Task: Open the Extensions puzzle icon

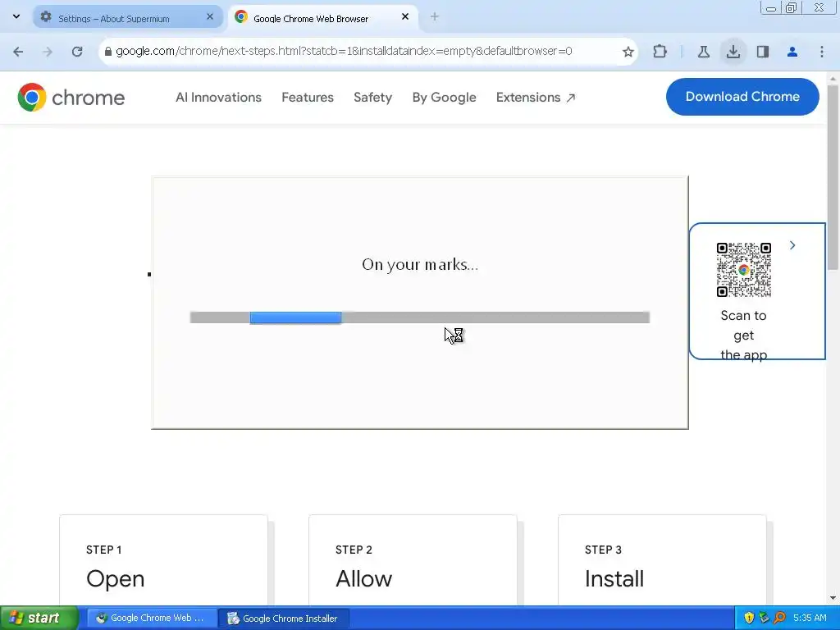Action: pyautogui.click(x=660, y=52)
